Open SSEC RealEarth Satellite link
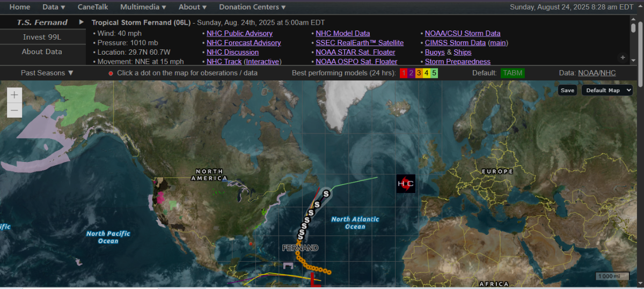Image resolution: width=644 pixels, height=289 pixels. tap(360, 43)
